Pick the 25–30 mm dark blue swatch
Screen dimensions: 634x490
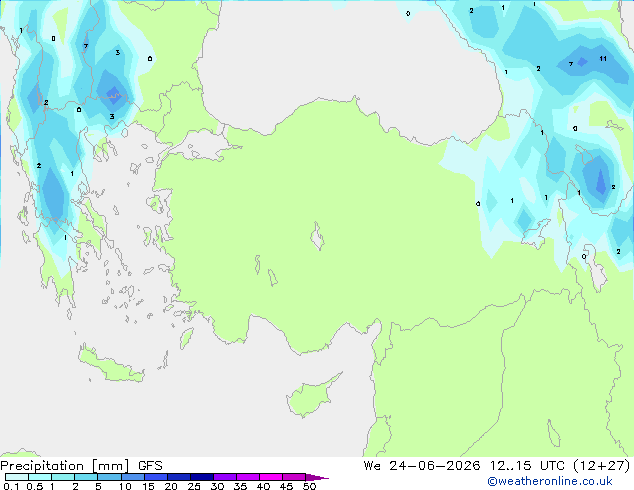pos(202,477)
